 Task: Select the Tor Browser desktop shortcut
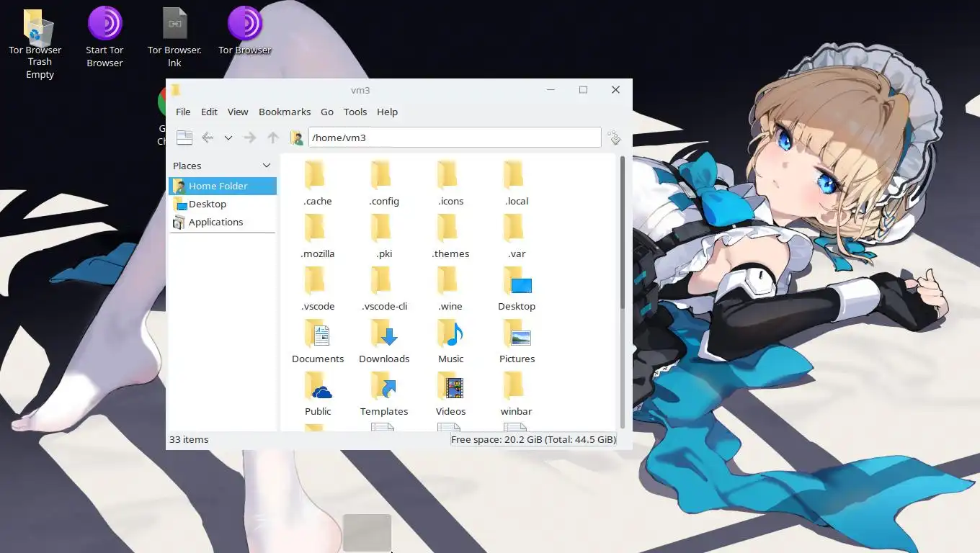coord(245,31)
